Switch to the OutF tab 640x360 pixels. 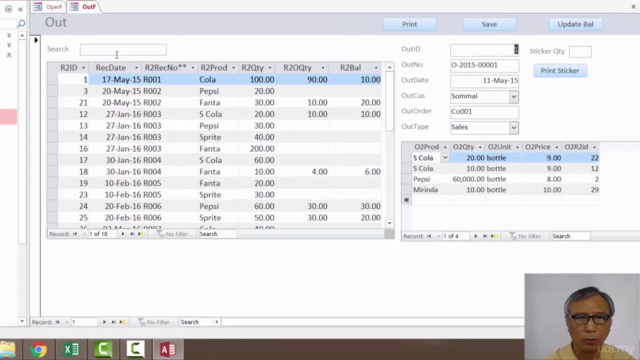click(84, 7)
